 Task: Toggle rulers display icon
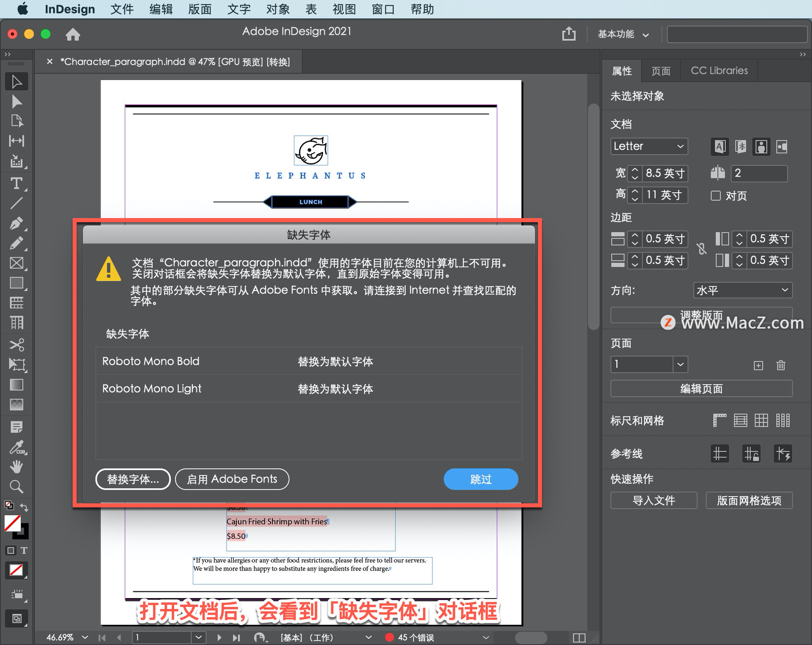tap(719, 420)
